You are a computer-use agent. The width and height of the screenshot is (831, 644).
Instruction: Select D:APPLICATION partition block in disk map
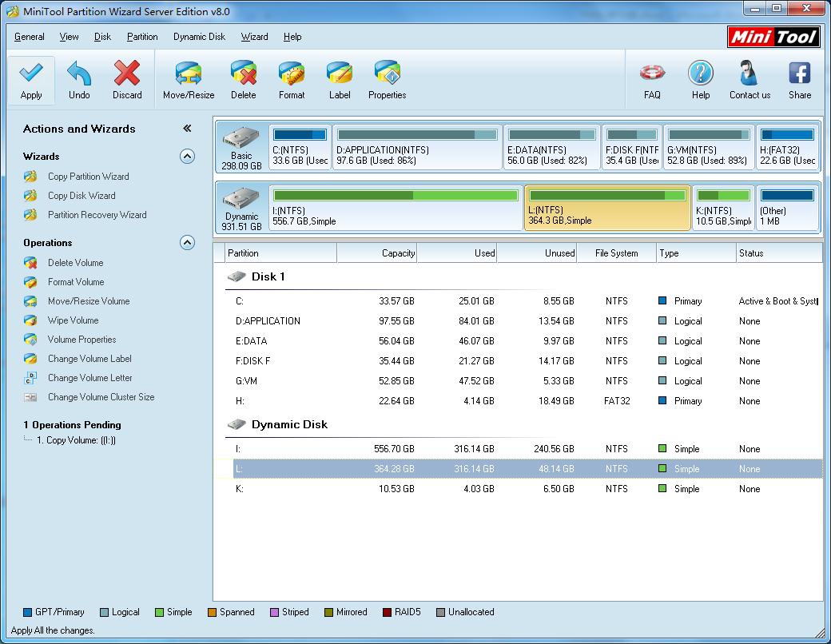417,147
